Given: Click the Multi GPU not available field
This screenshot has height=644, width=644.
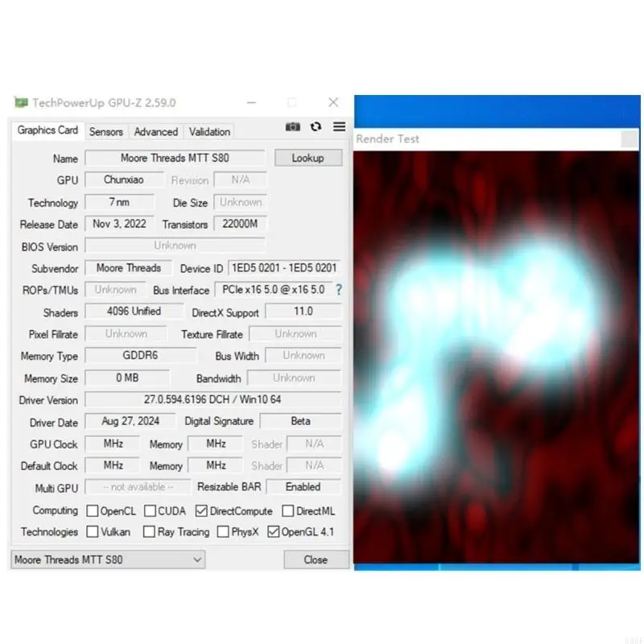Looking at the screenshot, I should click(138, 487).
